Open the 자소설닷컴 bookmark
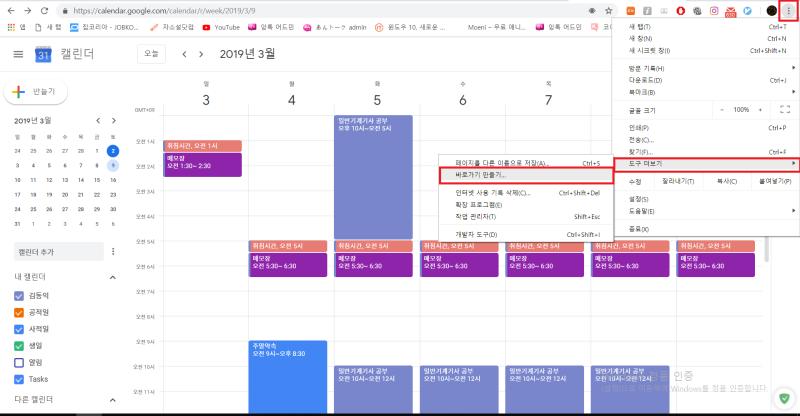The height and width of the screenshot is (416, 800). point(172,27)
